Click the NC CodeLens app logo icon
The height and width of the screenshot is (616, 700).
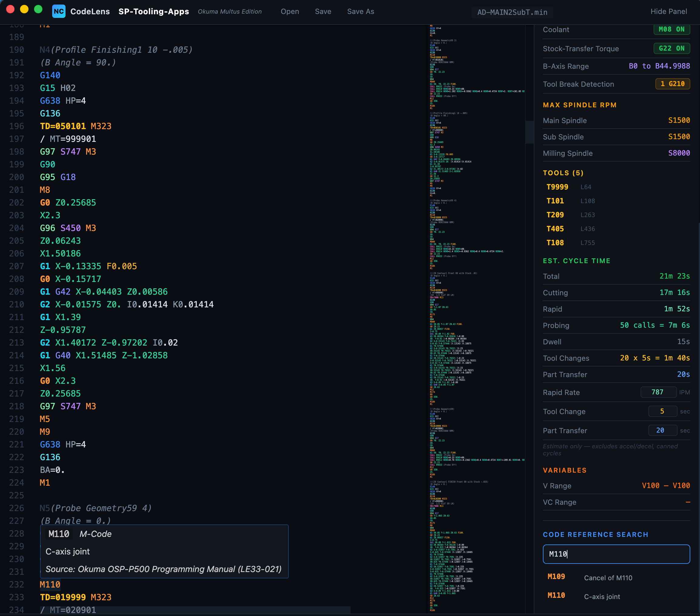[59, 11]
